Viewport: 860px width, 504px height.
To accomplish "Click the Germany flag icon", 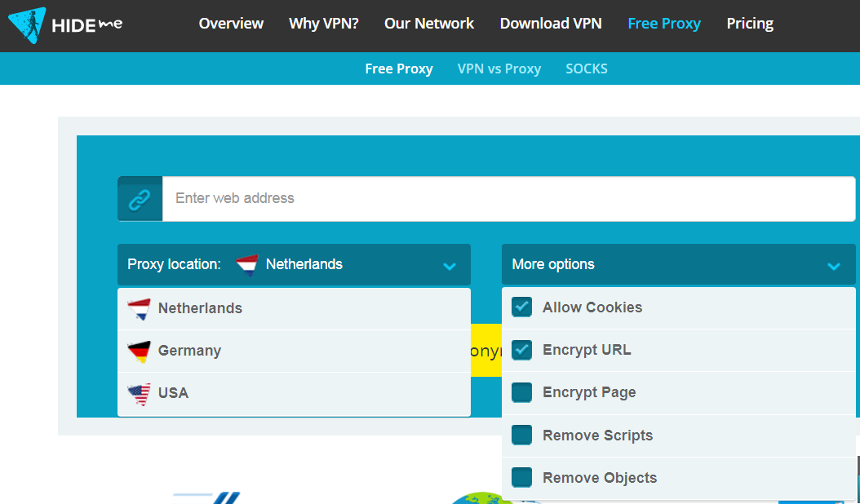I will (x=139, y=351).
